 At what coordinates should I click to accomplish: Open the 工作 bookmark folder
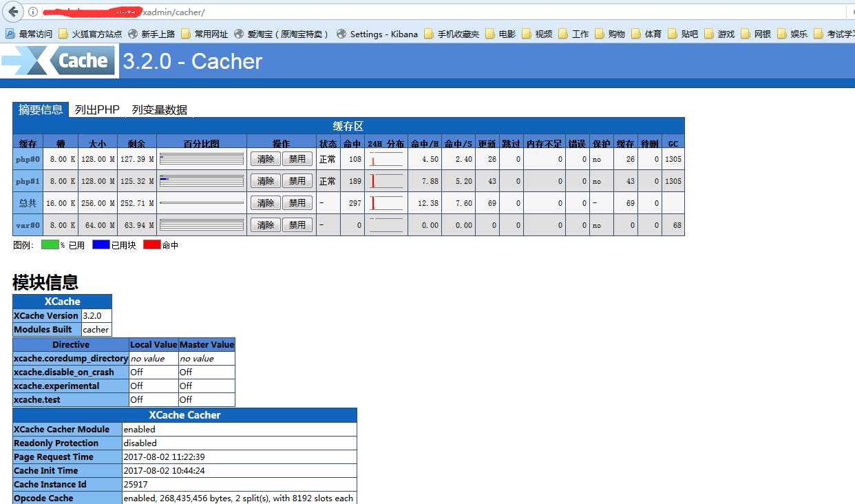[573, 34]
